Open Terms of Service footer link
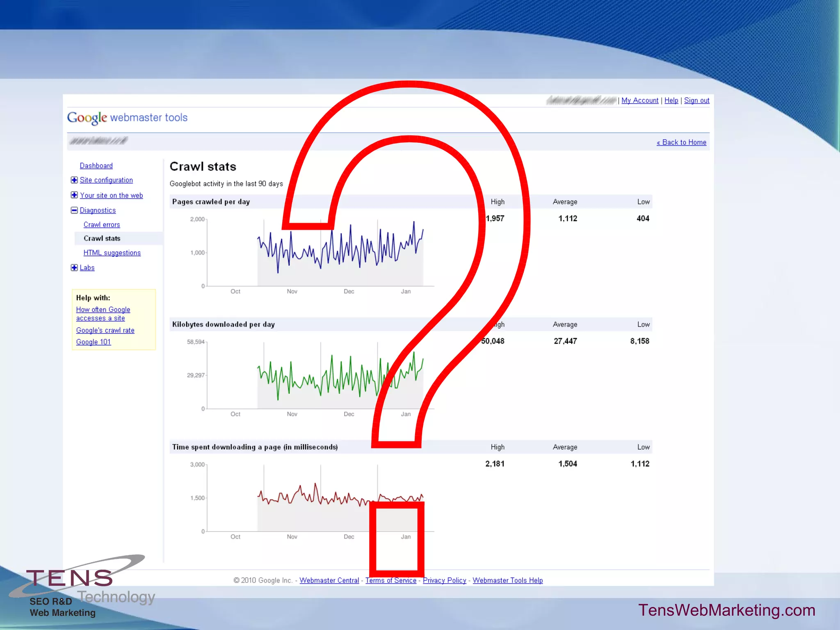The height and width of the screenshot is (630, 840). (x=391, y=580)
